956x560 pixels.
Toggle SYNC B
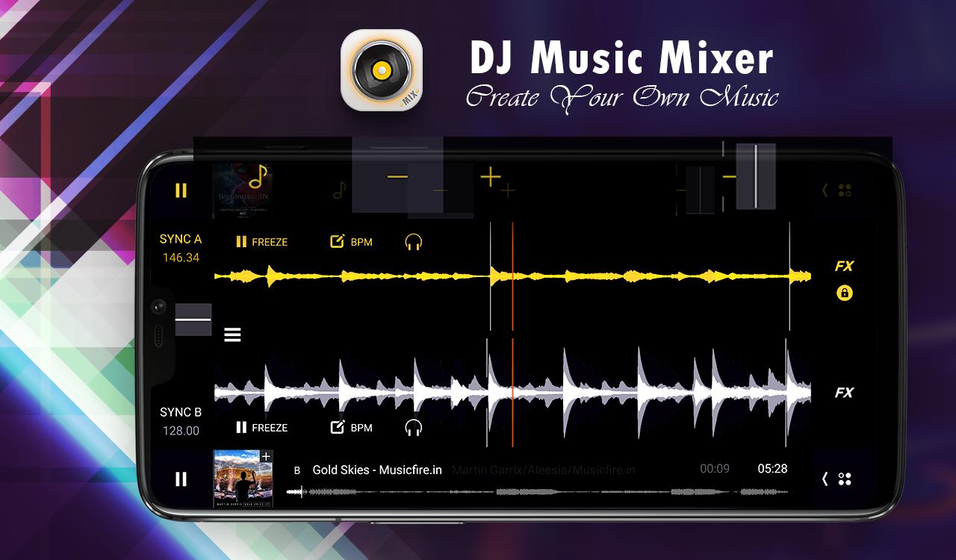tap(181, 412)
